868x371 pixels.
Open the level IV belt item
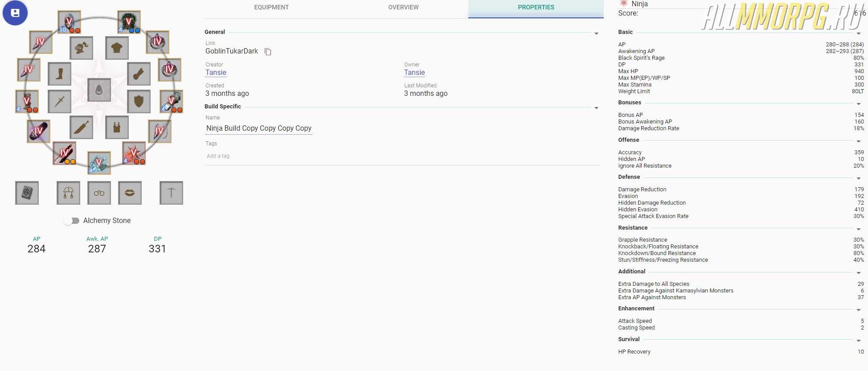coord(38,131)
